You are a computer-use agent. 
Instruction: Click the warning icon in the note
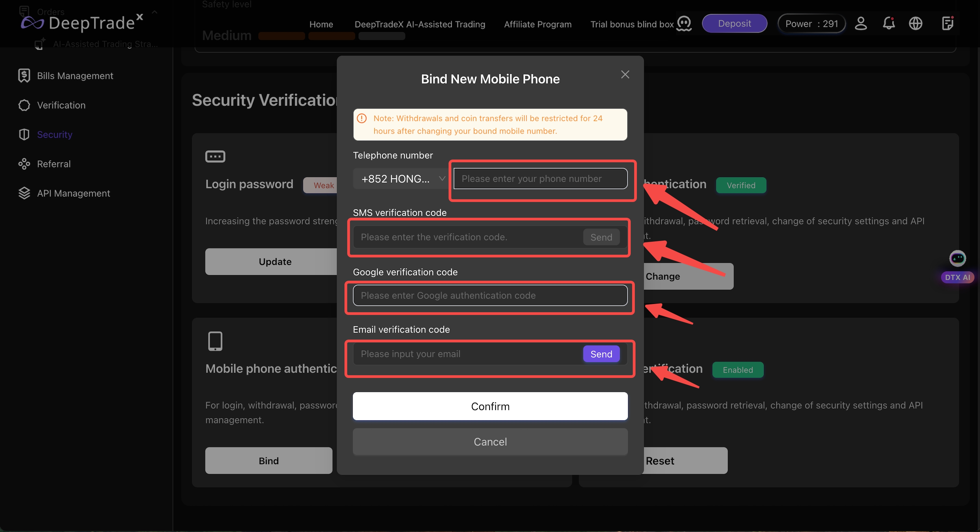pos(362,118)
